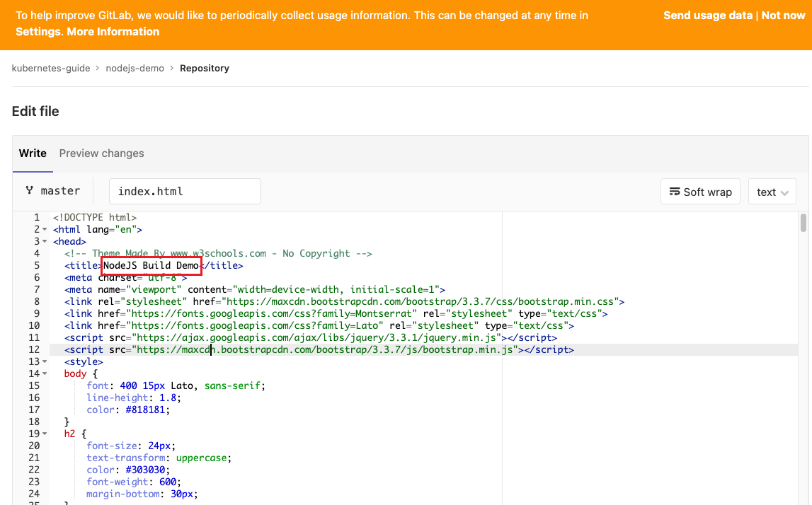The image size is (812, 505).
Task: Click the 'font-weight: 600' declaration
Action: (x=134, y=482)
